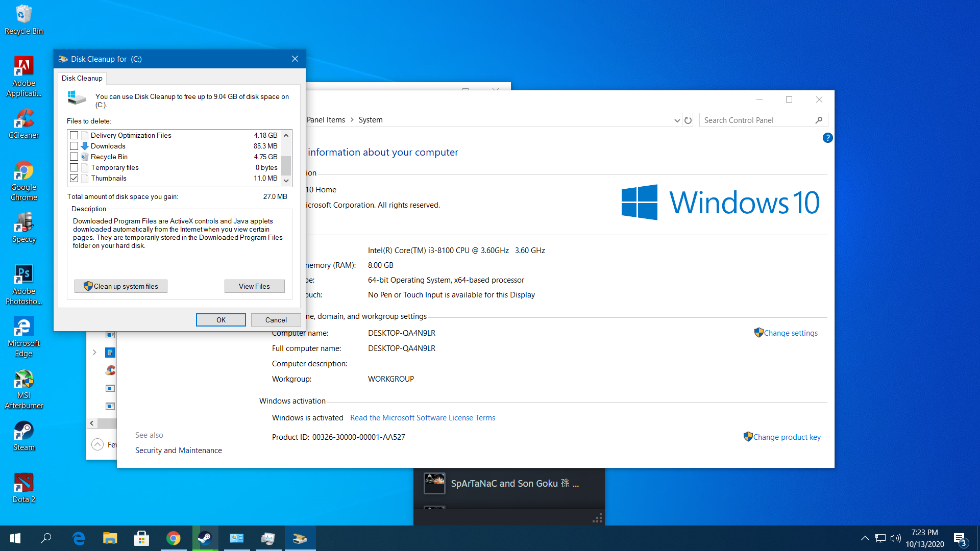Image resolution: width=980 pixels, height=551 pixels.
Task: Click Steam icon in taskbar
Action: 205,538
